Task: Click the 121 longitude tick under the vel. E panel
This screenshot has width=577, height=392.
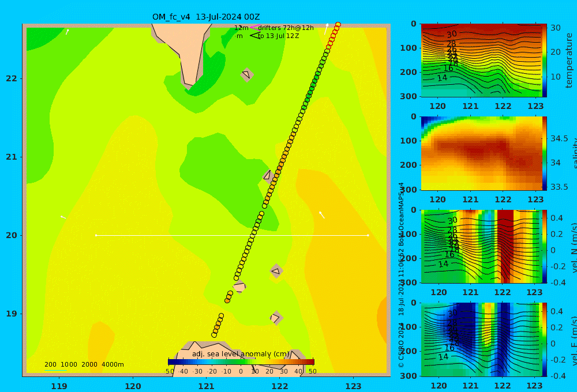Action: tap(470, 386)
